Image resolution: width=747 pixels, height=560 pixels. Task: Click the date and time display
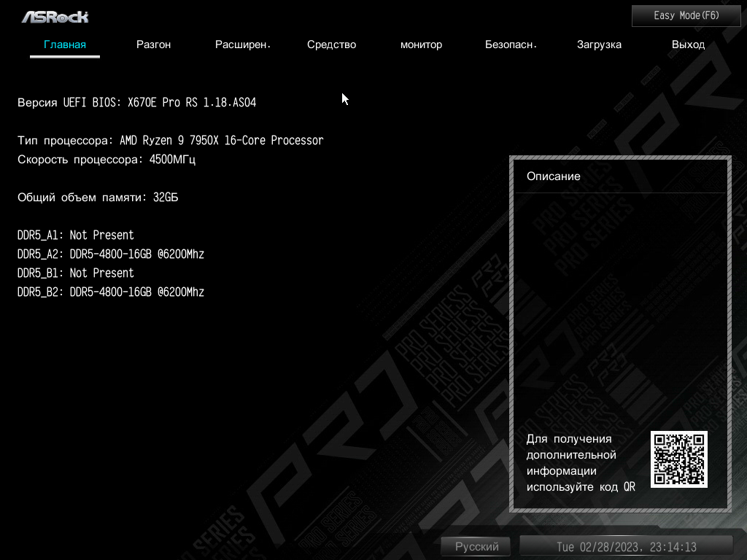click(x=626, y=547)
